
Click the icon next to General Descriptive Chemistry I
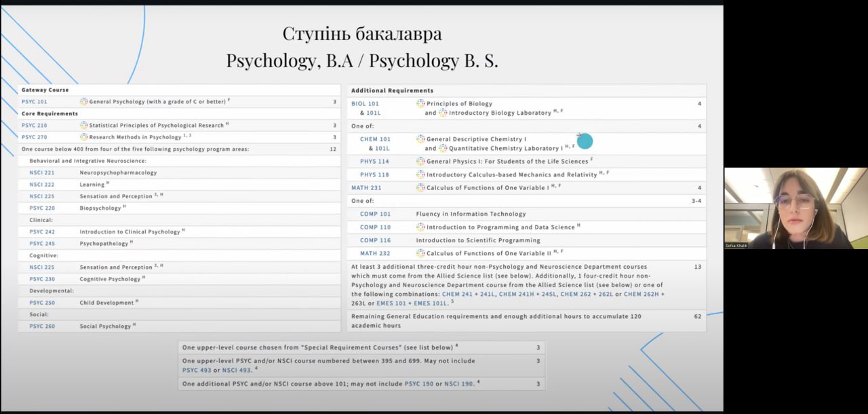click(x=420, y=139)
